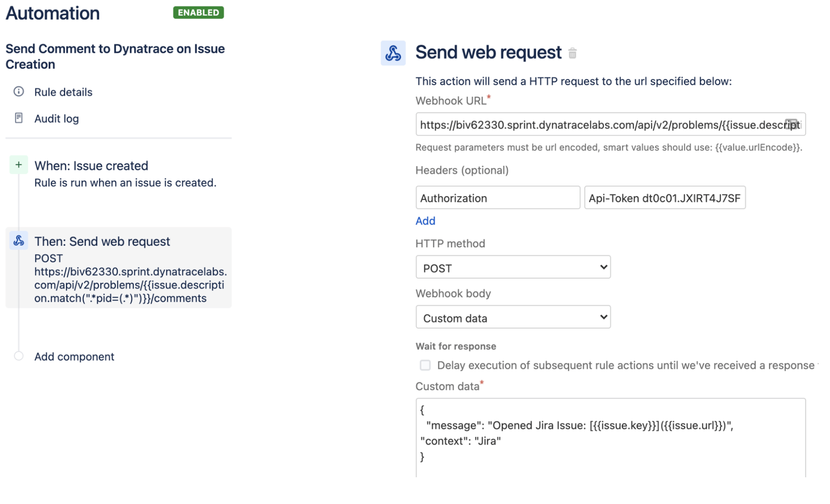Click the Authorization header name field
This screenshot has height=504, width=830.
click(x=498, y=198)
